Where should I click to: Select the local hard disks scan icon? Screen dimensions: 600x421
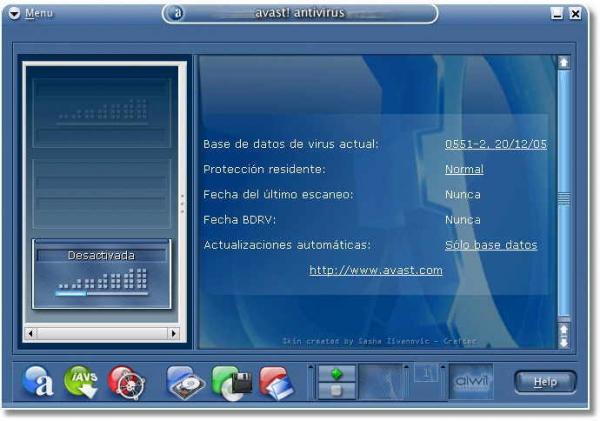click(186, 382)
